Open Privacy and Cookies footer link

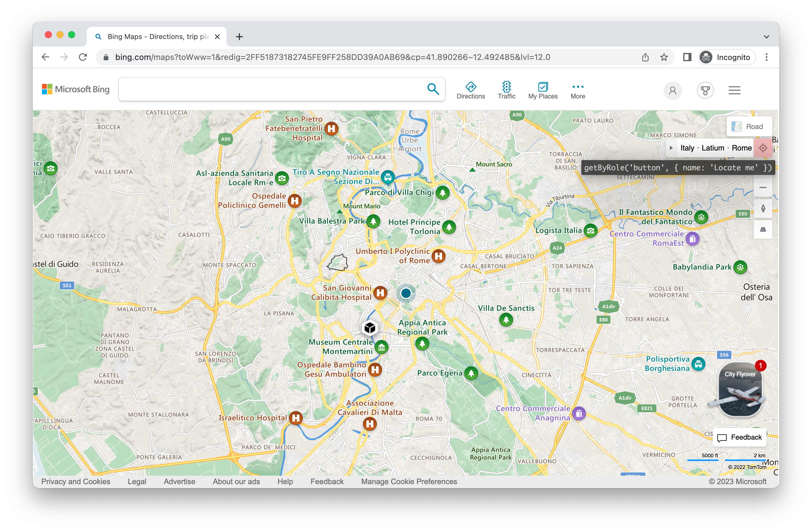pos(76,481)
